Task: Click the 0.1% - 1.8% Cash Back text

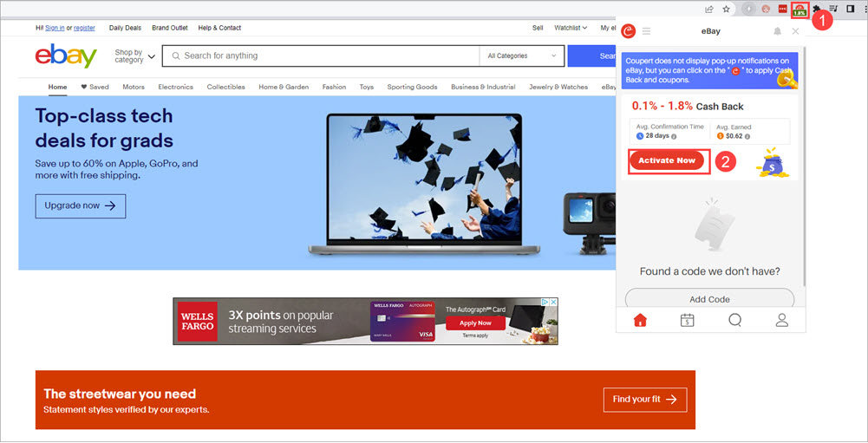Action: (x=689, y=107)
